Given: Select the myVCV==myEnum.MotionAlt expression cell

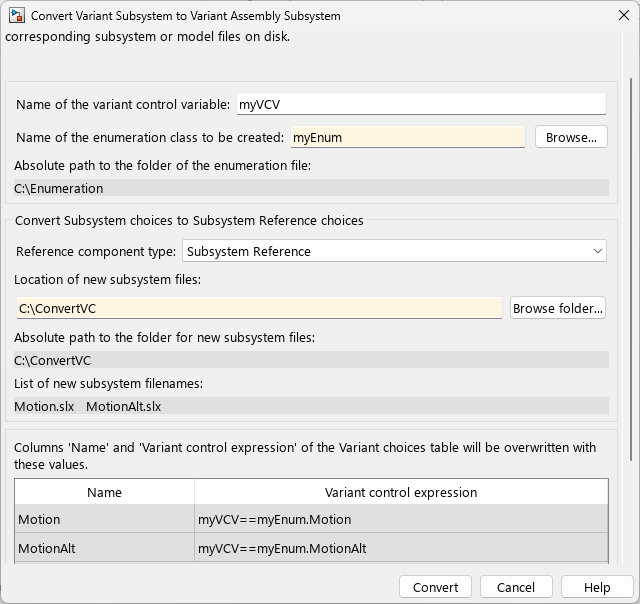Looking at the screenshot, I should click(x=401, y=548).
